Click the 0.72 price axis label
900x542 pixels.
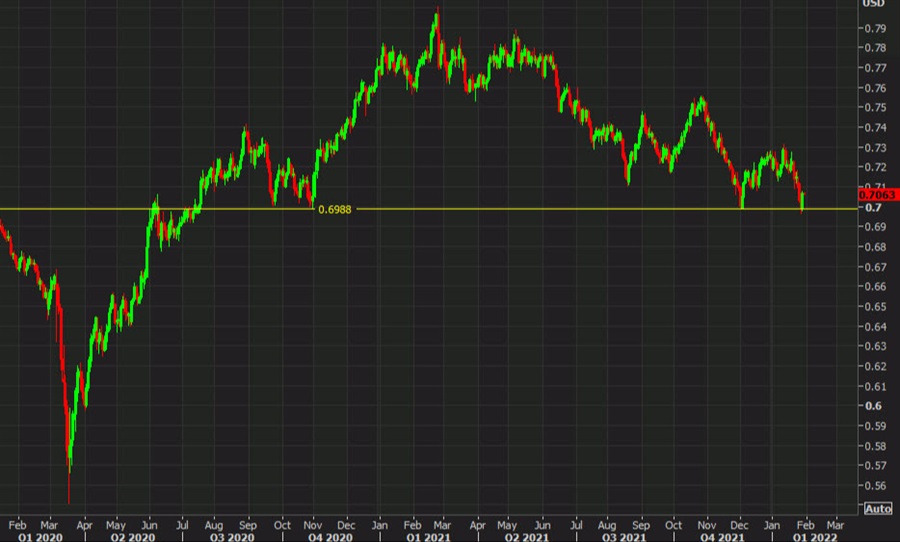pyautogui.click(x=875, y=167)
